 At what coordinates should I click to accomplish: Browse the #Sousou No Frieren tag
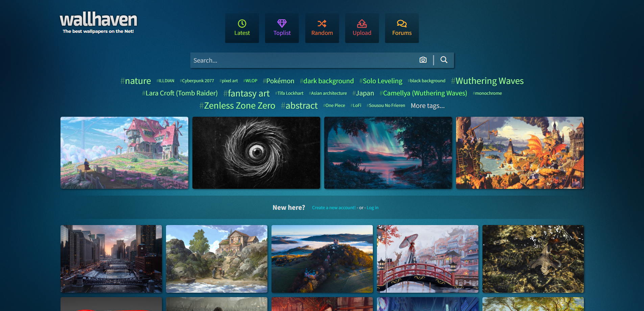386,106
